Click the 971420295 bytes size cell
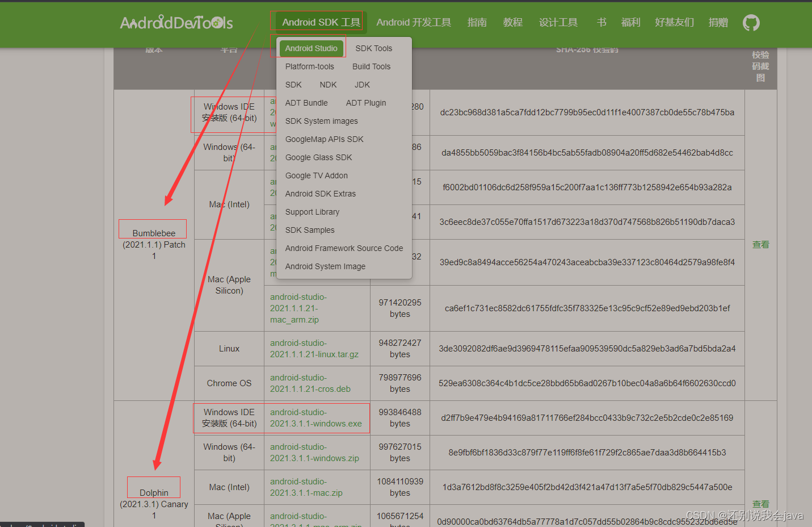812x527 pixels. 400,308
